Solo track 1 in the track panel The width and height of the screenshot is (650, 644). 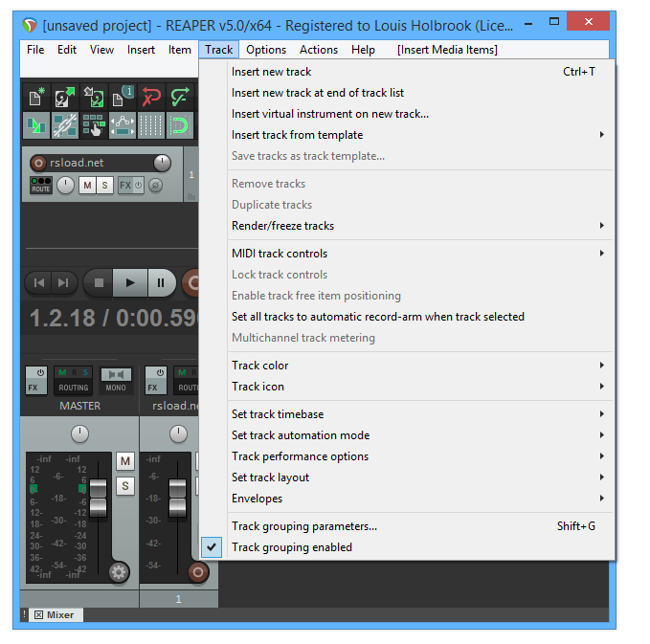(104, 186)
